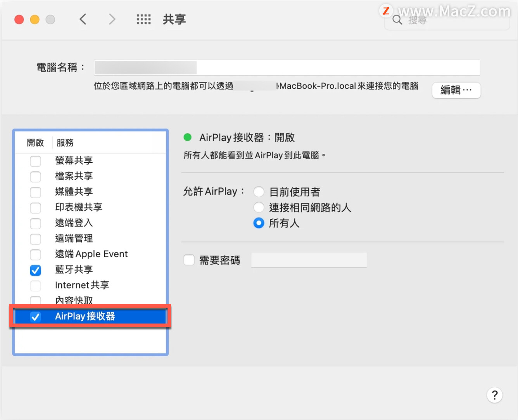Go back with the left chevron
Screen dimensions: 518x420
coord(83,19)
